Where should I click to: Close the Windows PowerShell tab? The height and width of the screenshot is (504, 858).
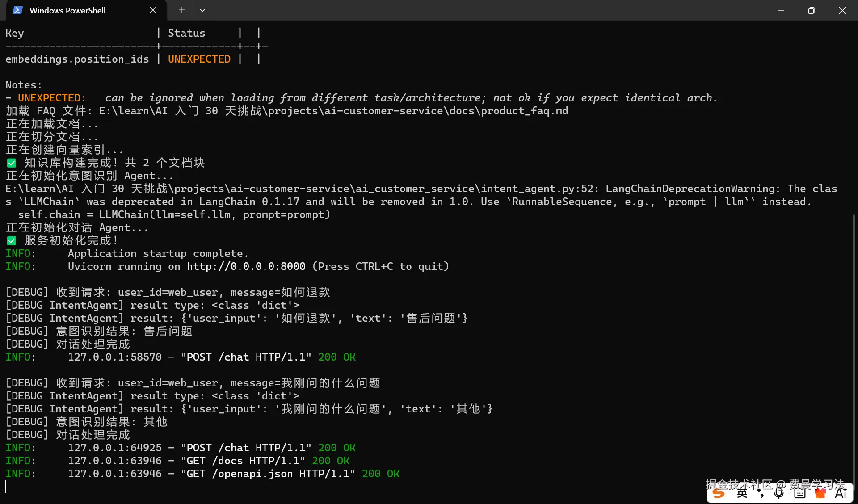pos(152,10)
